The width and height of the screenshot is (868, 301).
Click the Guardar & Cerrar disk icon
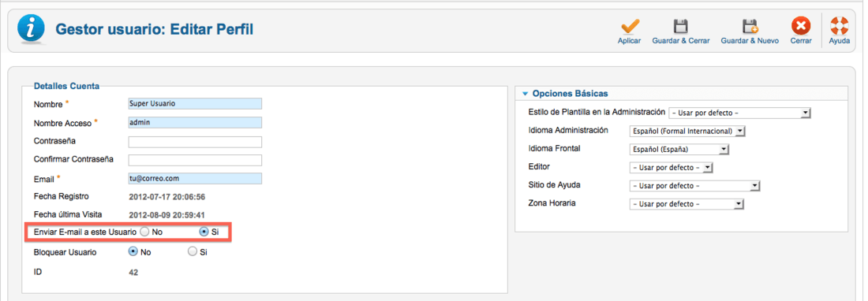pos(680,27)
